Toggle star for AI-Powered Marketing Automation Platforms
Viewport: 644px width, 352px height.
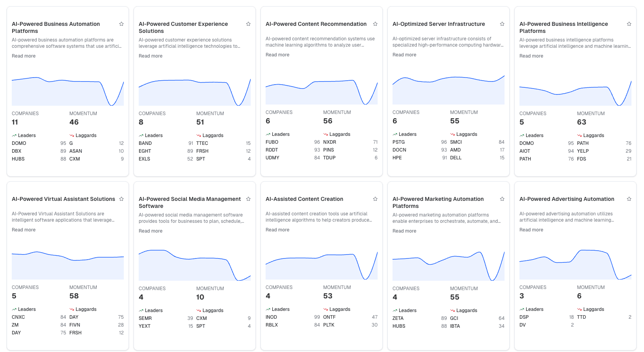pyautogui.click(x=502, y=199)
